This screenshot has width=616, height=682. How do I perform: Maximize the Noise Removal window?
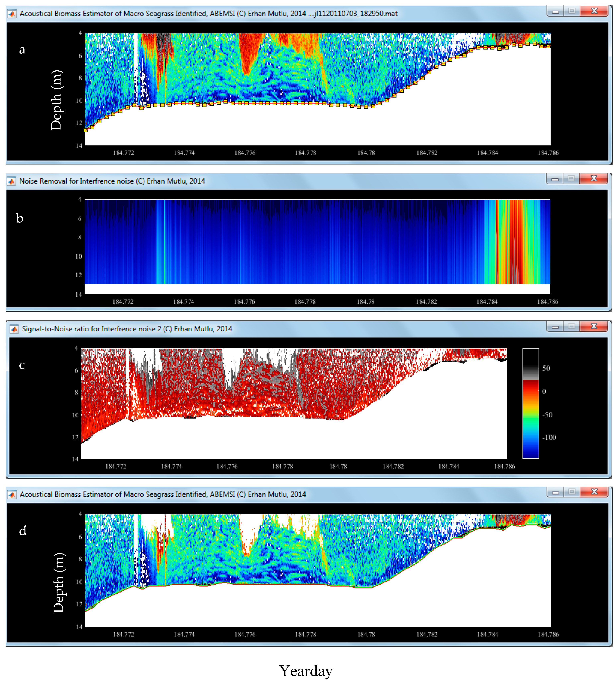coord(571,179)
